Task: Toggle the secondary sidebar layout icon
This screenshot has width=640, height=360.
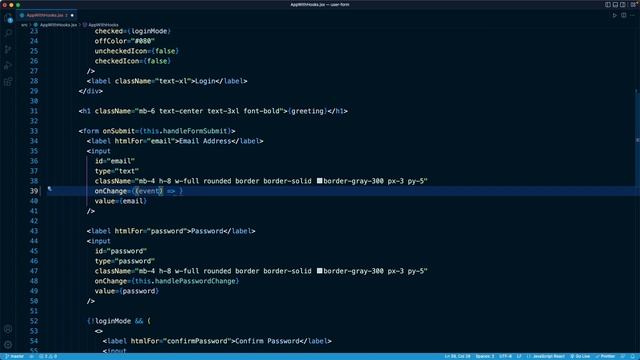Action: tap(623, 4)
